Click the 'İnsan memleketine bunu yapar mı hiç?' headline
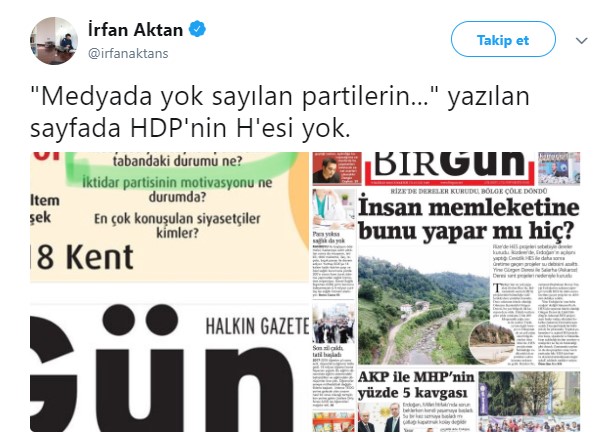 [x=468, y=219]
